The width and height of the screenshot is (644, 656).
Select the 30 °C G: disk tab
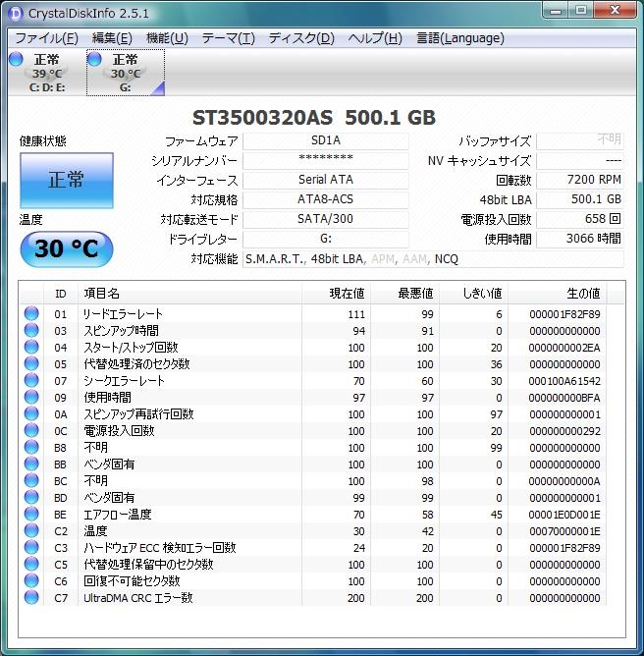tap(126, 73)
